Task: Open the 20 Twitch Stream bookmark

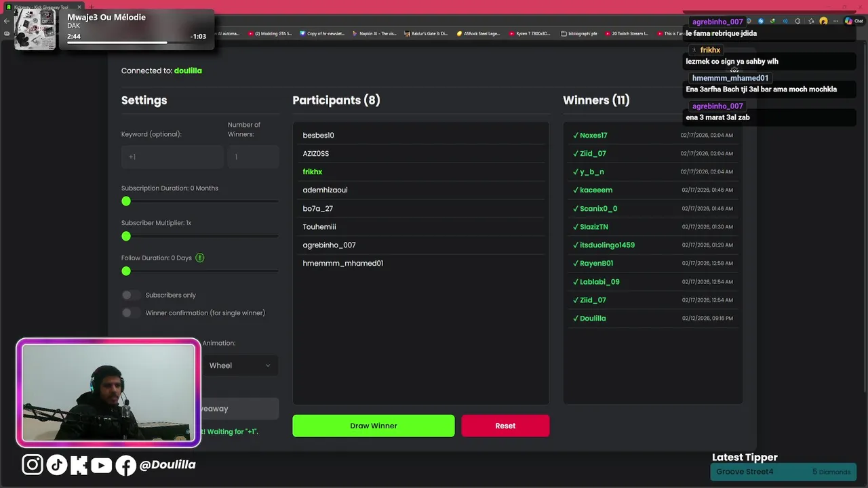Action: pyautogui.click(x=627, y=33)
